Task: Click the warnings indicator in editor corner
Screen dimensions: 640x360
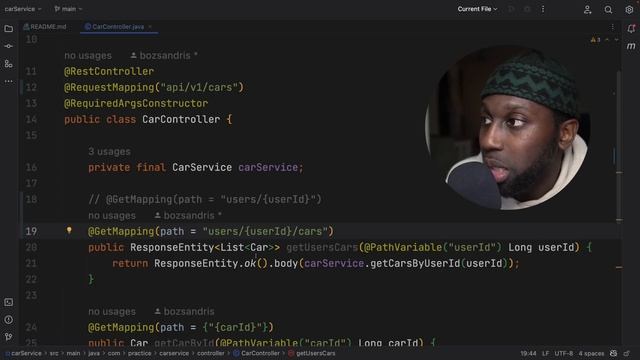Action: click(x=596, y=40)
